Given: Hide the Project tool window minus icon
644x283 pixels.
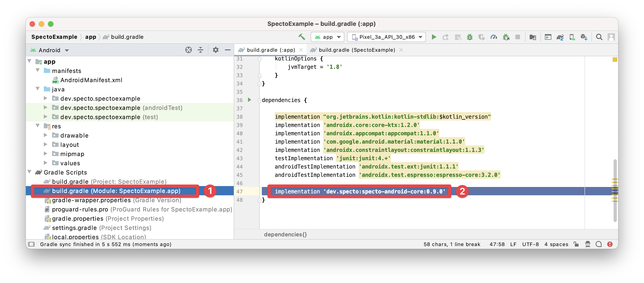Looking at the screenshot, I should coord(227,50).
